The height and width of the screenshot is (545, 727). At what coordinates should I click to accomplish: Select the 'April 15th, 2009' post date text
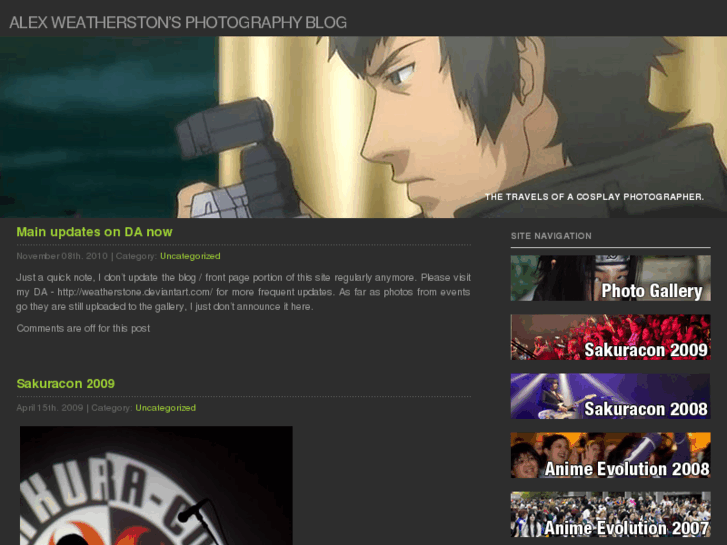pos(50,408)
